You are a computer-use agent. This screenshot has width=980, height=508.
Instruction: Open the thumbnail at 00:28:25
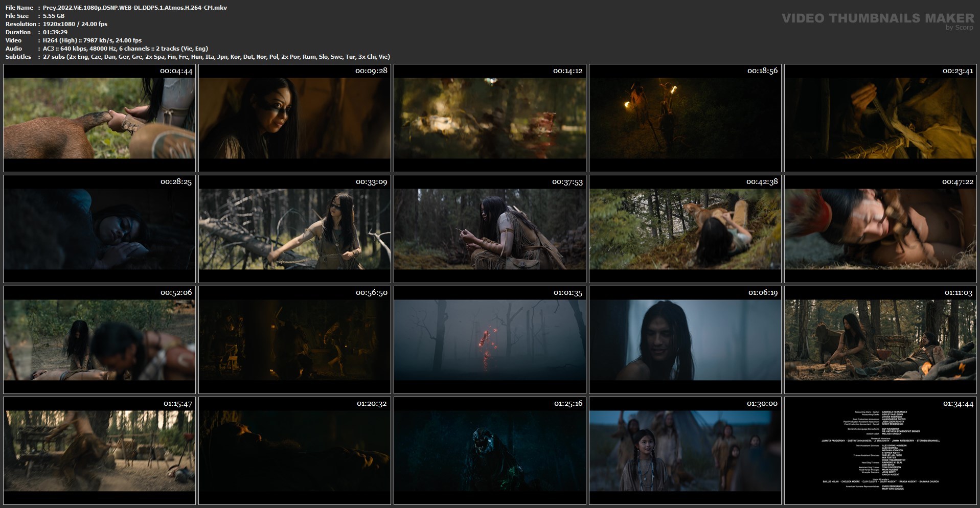click(99, 229)
